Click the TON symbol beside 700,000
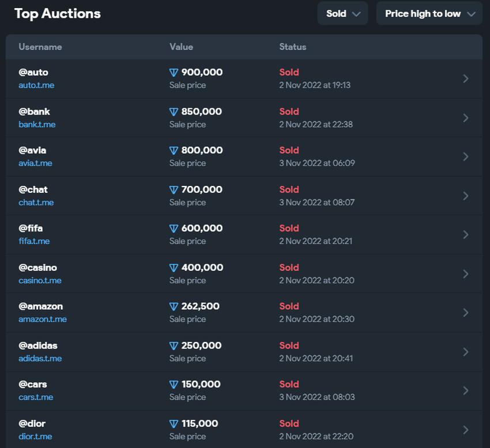The image size is (490, 448). click(174, 189)
